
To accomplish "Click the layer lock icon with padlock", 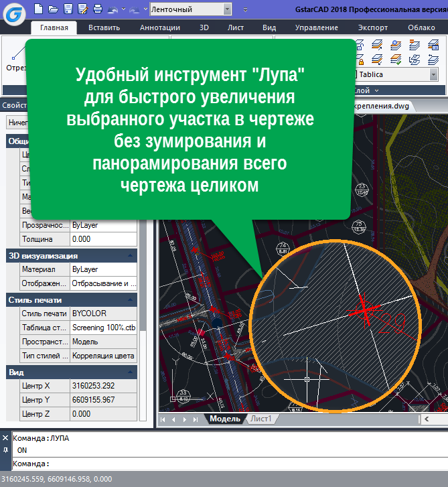I will (x=360, y=60).
